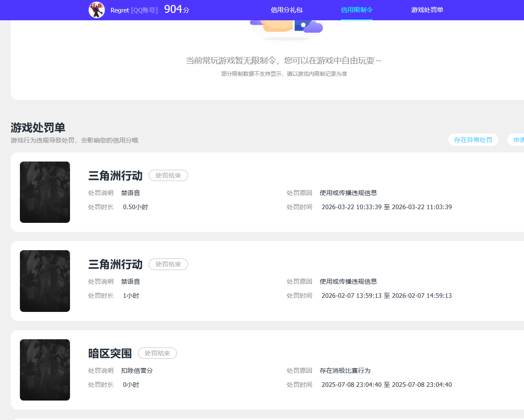Open thumbnail of the 0.50小时 三角洲行动 penalty

click(x=45, y=192)
